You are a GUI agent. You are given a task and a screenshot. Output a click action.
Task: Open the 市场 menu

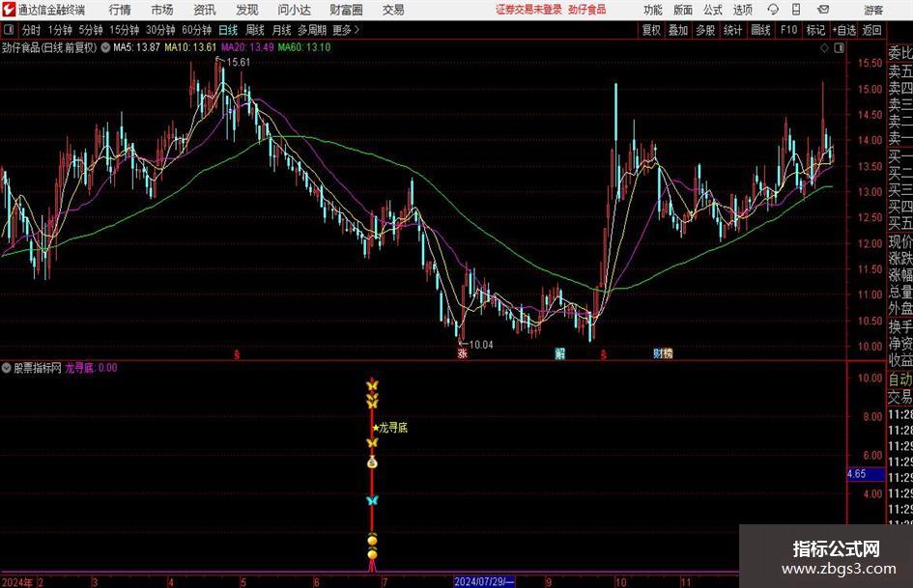click(162, 10)
